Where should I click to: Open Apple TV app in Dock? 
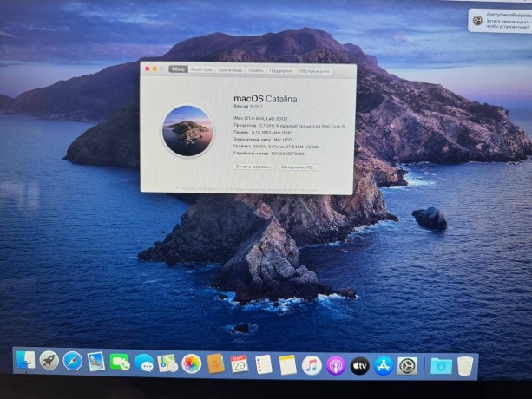(x=359, y=366)
